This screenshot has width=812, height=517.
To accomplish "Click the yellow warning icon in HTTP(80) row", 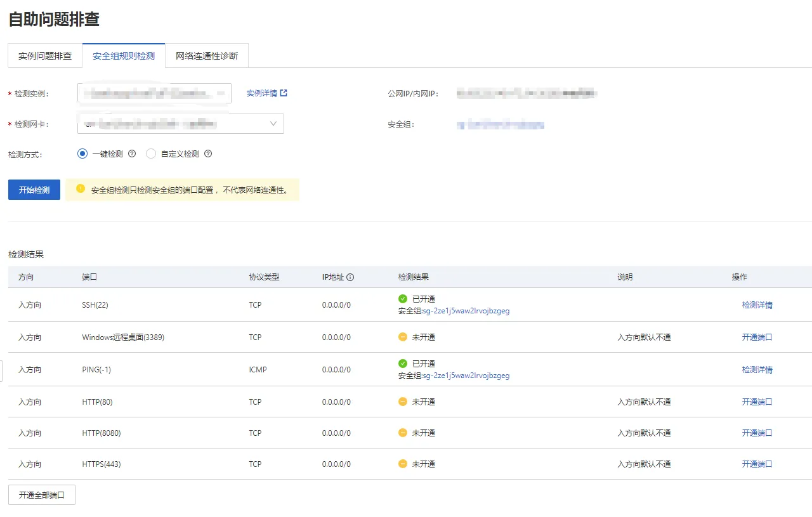I will [402, 402].
